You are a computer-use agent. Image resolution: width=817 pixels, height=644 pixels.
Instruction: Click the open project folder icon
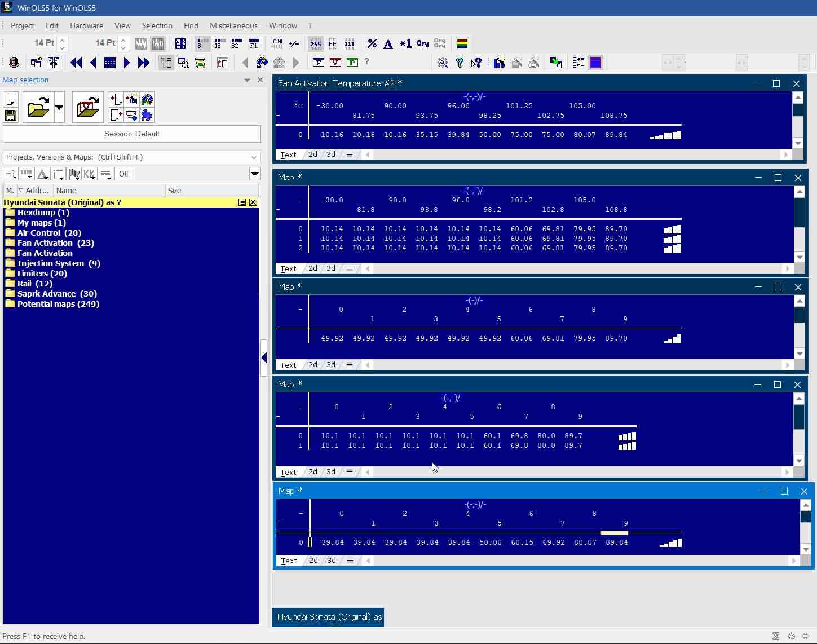pos(38,107)
